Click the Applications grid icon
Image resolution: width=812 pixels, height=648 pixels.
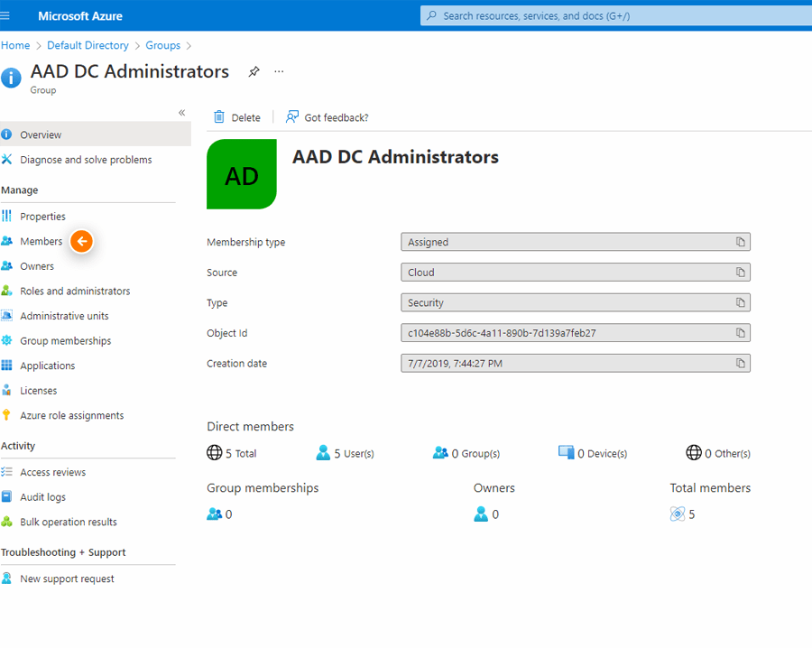[6, 366]
